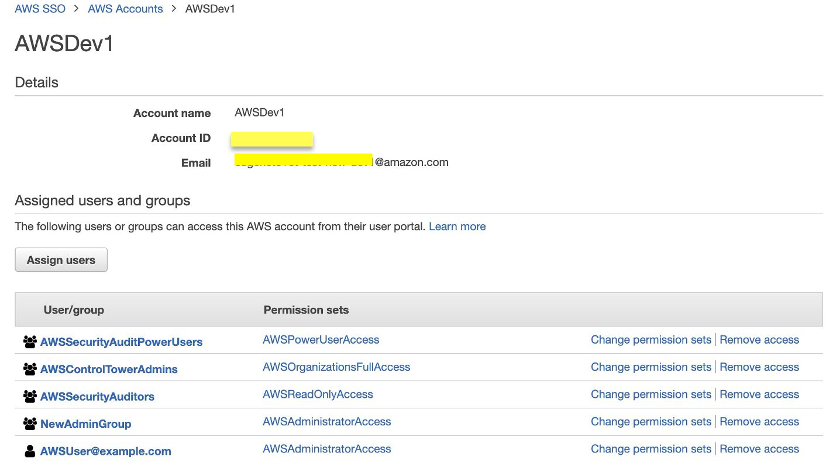
Task: Click group icon beside NewAdminGroup
Action: pyautogui.click(x=30, y=423)
